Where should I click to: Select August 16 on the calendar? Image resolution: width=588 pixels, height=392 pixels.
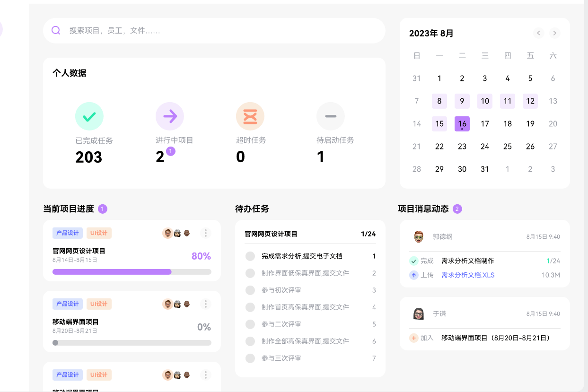click(462, 124)
